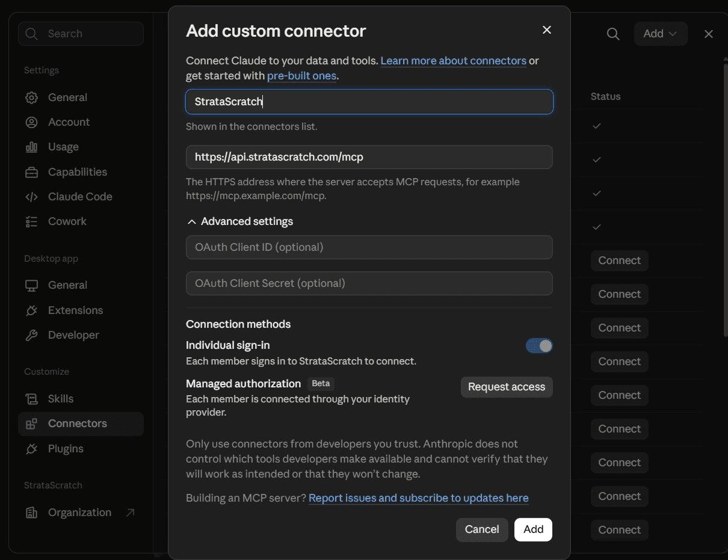Open the Plugins page
This screenshot has height=560, width=728.
[x=81, y=449]
